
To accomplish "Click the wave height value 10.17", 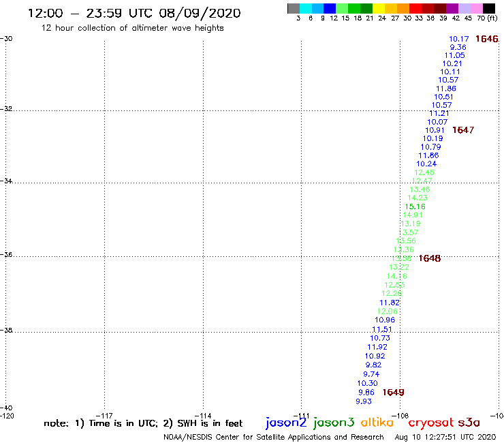I will [x=458, y=40].
